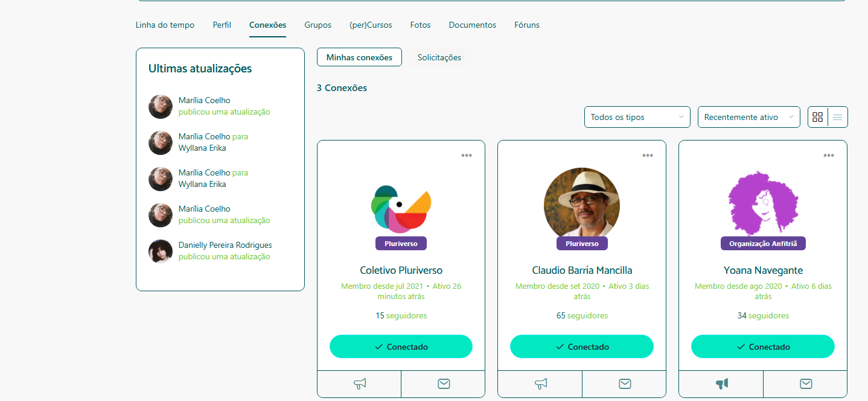The width and height of the screenshot is (868, 401).
Task: Click envelope message icon under Coletivo Pluriverso
Action: [444, 384]
